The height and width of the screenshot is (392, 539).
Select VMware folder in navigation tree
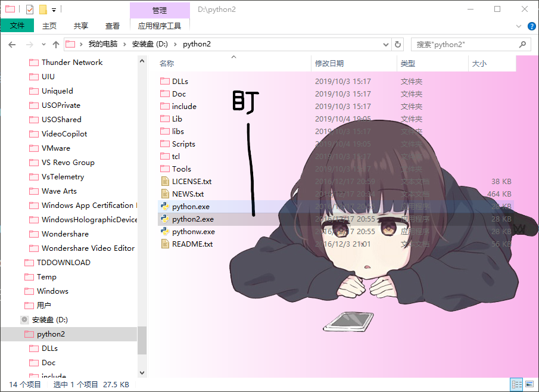tap(55, 148)
